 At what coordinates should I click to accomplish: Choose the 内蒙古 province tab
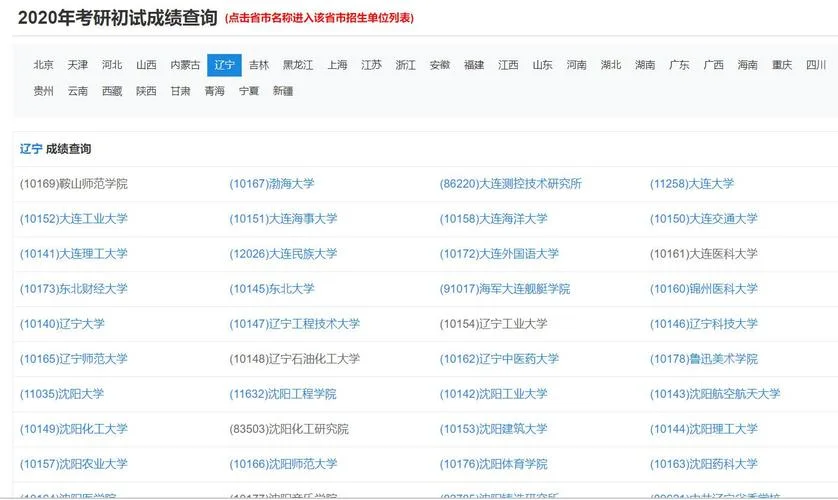[x=185, y=65]
